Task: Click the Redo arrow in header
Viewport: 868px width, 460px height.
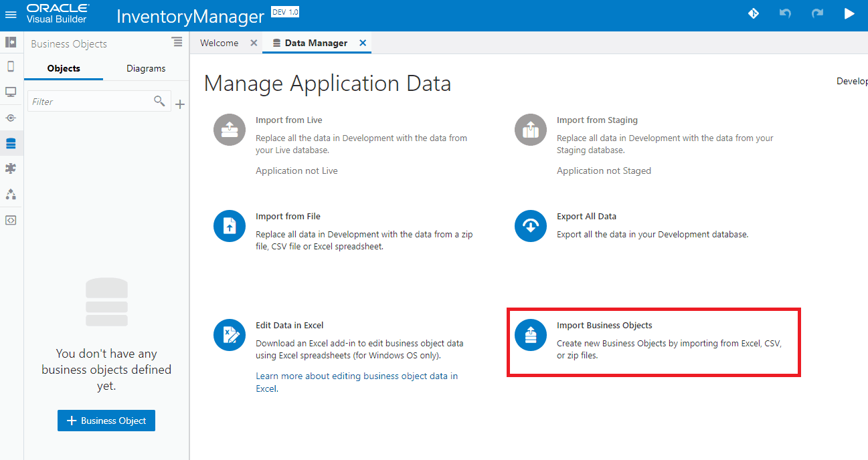Action: 817,13
